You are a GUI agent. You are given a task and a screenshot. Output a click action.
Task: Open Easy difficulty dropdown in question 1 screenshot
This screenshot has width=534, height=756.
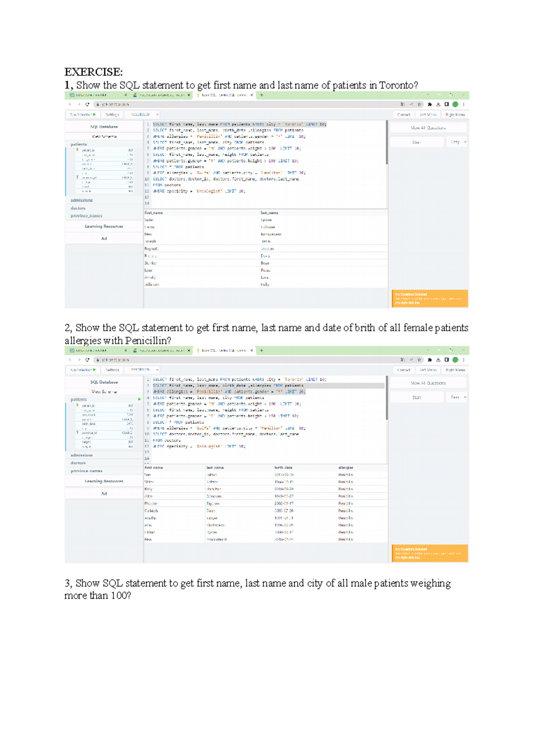click(x=457, y=142)
